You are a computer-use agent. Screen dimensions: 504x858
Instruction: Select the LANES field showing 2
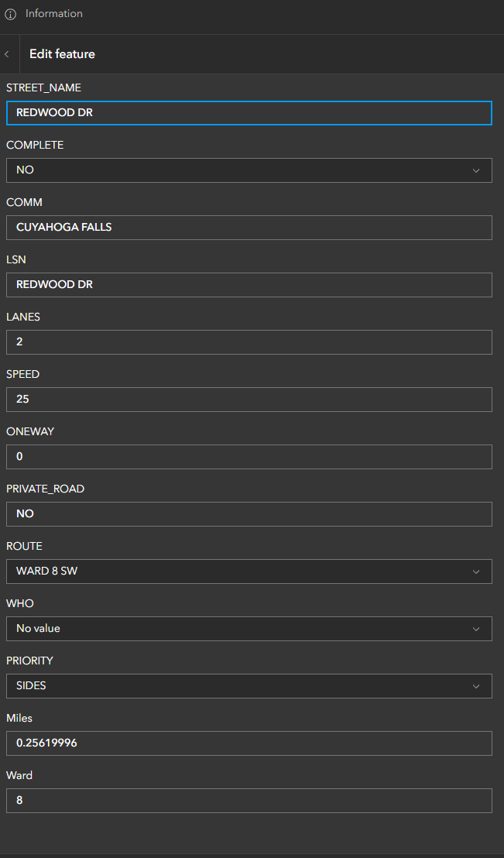249,342
